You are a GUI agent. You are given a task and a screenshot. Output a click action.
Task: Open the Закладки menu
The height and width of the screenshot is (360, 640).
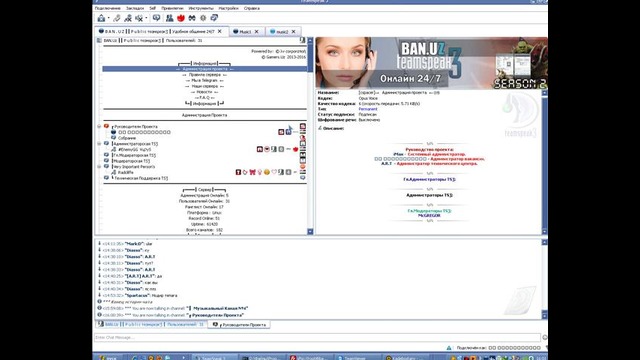pos(135,8)
